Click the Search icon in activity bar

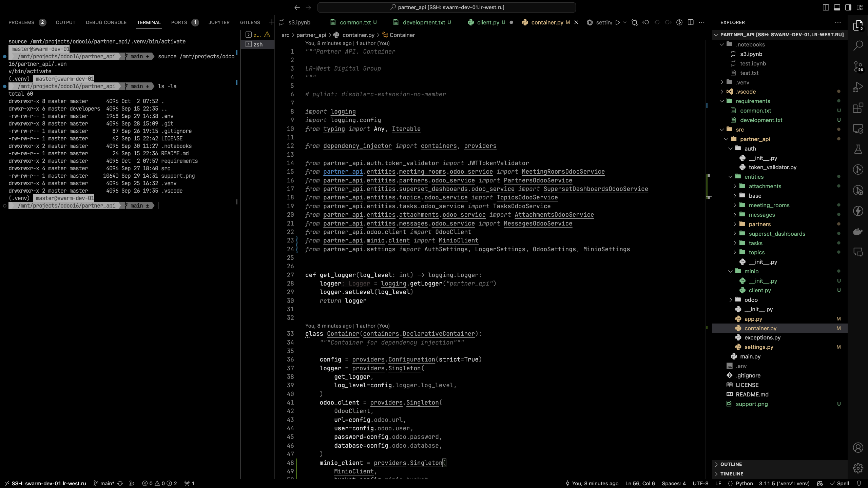(x=858, y=45)
